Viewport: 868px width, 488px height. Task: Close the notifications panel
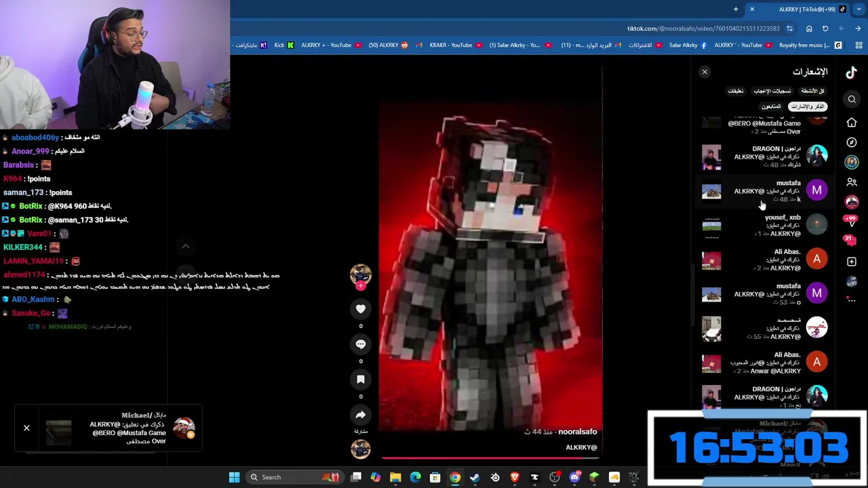(705, 72)
